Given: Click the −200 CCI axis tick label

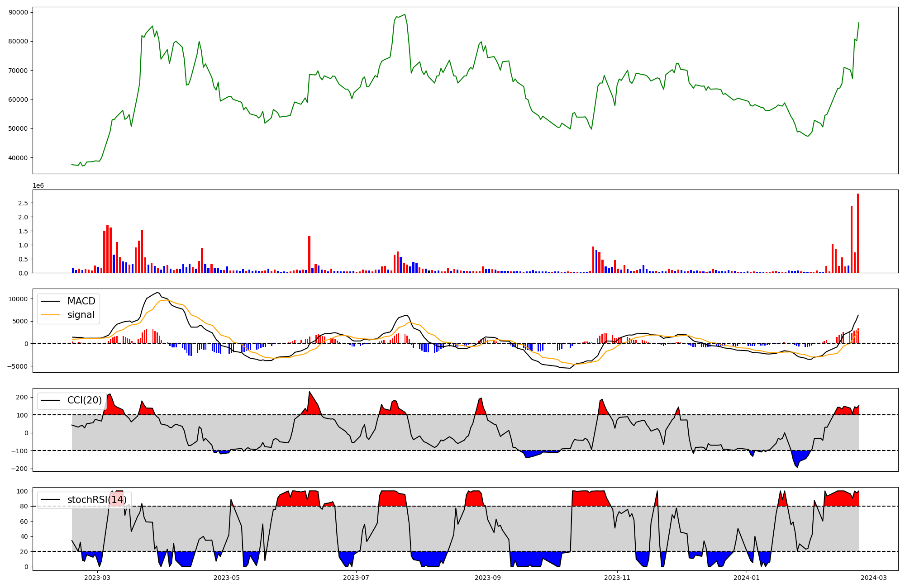Looking at the screenshot, I should pos(19,469).
